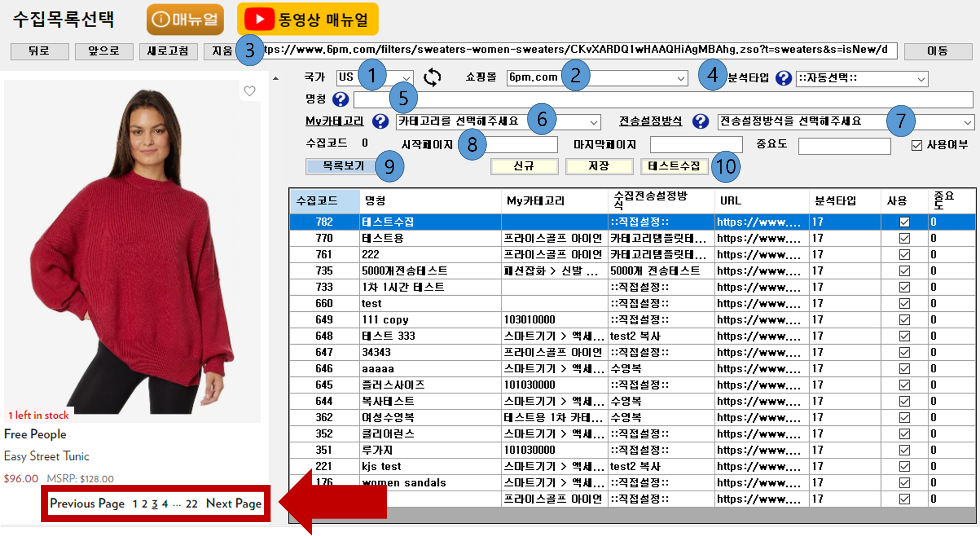Open the 분석타입 자동선택 dropdown
The width and height of the screenshot is (980, 536).
tap(921, 79)
